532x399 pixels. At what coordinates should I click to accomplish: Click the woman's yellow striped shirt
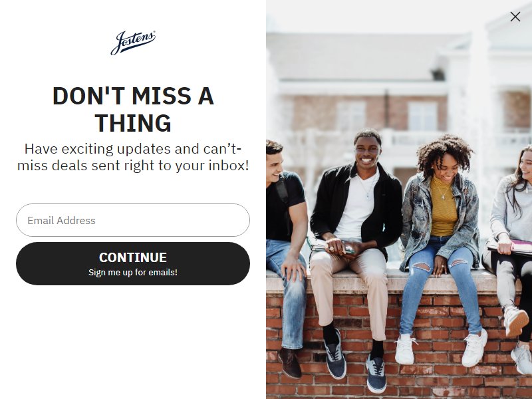[443, 207]
